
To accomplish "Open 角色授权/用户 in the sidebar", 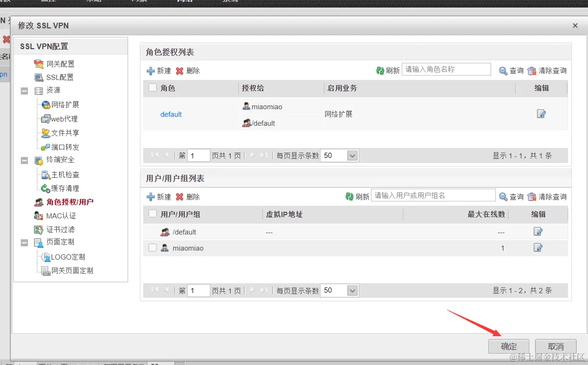I will click(x=70, y=202).
